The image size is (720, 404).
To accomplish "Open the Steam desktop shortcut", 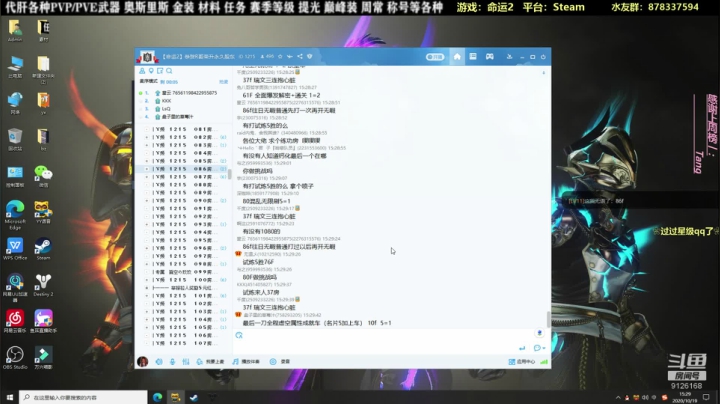I will (43, 249).
